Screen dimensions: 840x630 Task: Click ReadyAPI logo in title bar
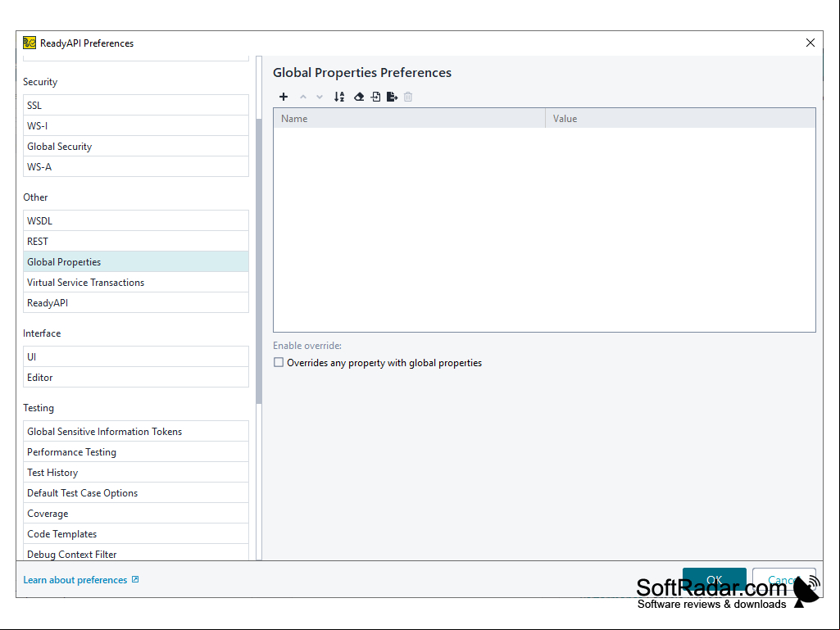pyautogui.click(x=30, y=43)
